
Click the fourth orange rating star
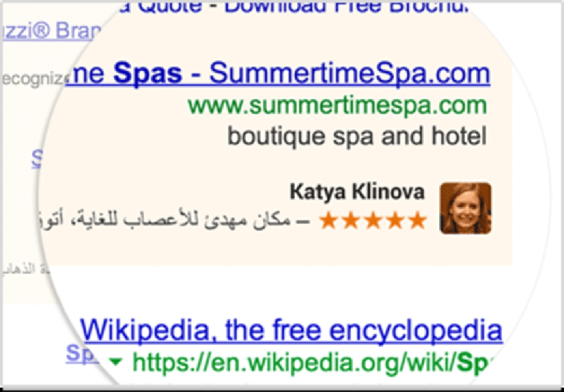click(x=395, y=220)
